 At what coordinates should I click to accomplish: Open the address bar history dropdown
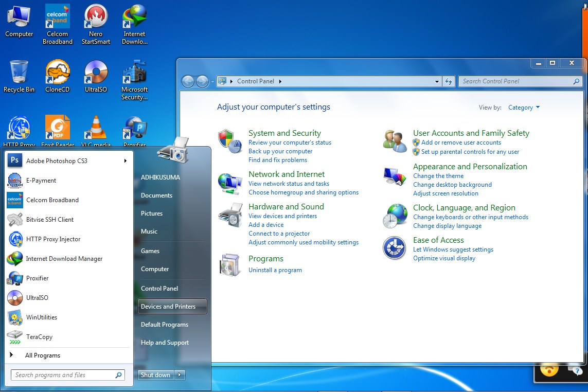[x=437, y=81]
